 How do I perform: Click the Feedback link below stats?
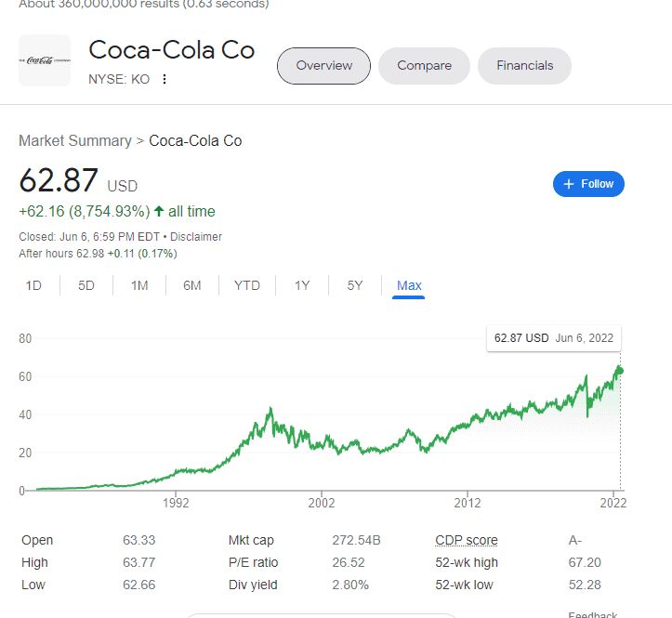pyautogui.click(x=593, y=614)
